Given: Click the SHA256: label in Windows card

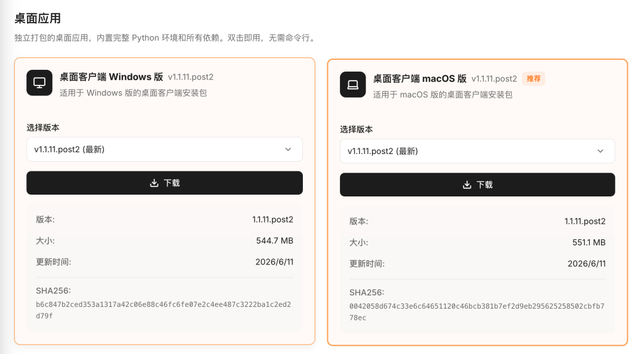Looking at the screenshot, I should [54, 291].
